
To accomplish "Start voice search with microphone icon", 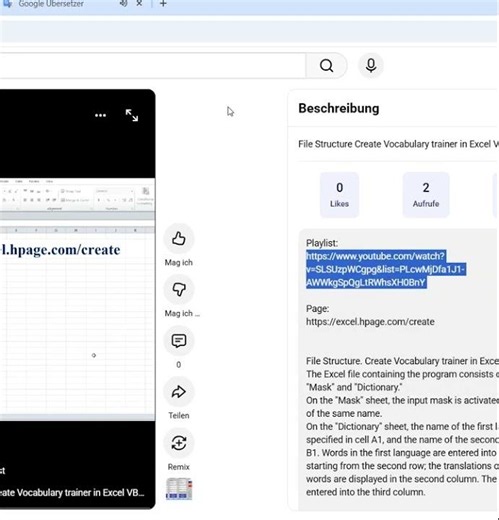I will [x=371, y=65].
